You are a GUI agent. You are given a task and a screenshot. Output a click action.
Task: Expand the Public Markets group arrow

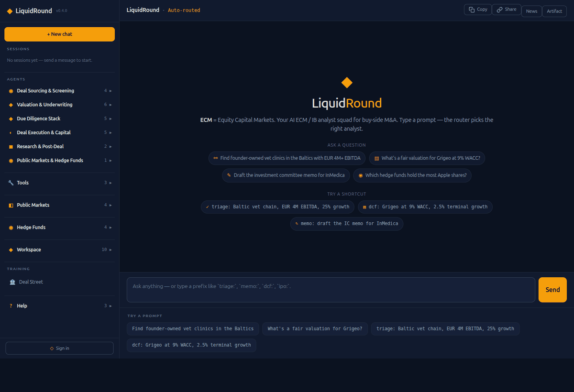[x=110, y=205]
